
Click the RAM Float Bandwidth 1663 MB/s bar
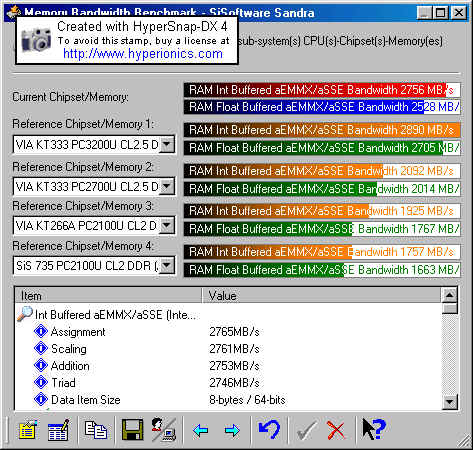pos(322,270)
